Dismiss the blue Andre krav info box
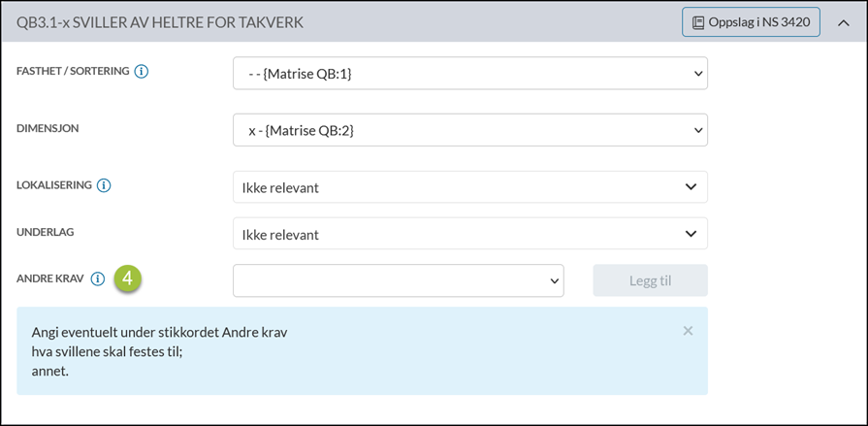The image size is (868, 426). [x=688, y=331]
